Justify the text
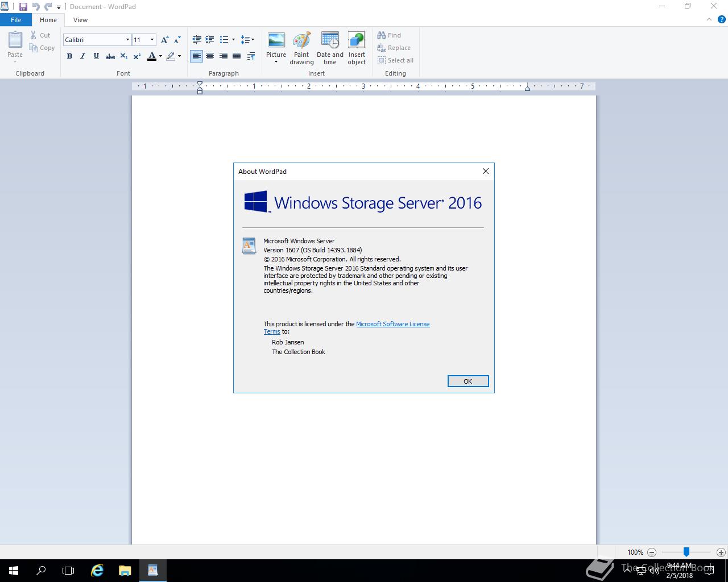The image size is (728, 582). (237, 56)
